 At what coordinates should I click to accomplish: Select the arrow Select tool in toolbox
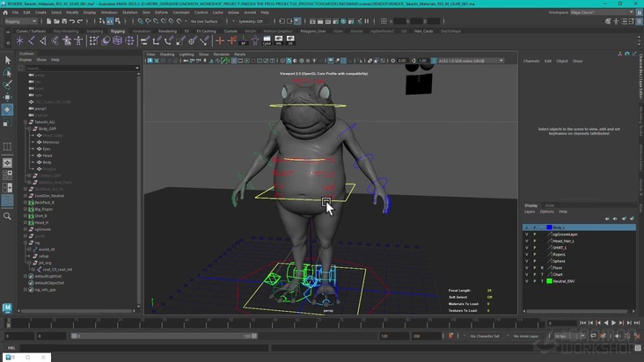(8, 60)
